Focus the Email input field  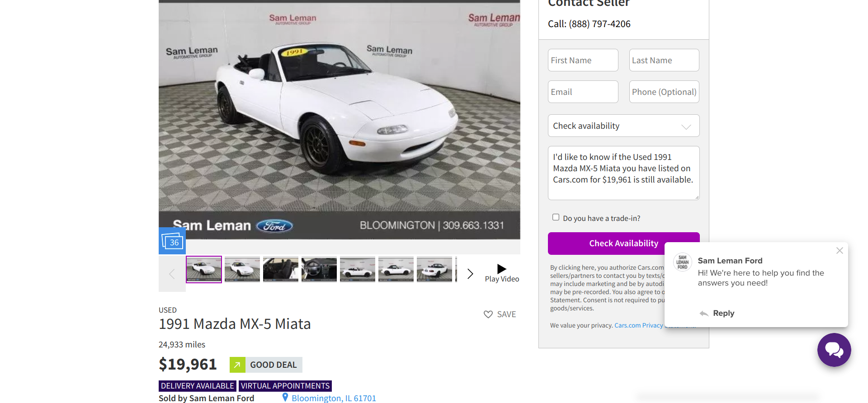583,92
